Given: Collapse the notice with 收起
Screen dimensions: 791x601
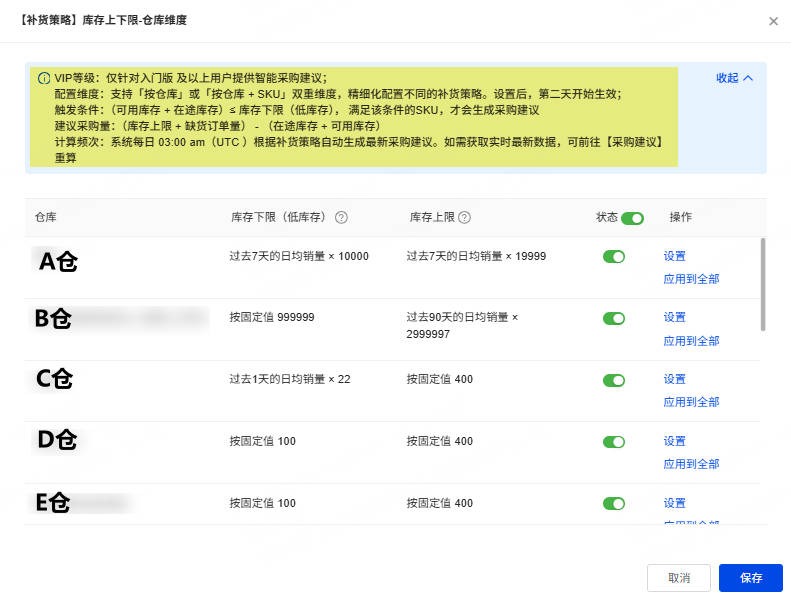Looking at the screenshot, I should [x=734, y=78].
